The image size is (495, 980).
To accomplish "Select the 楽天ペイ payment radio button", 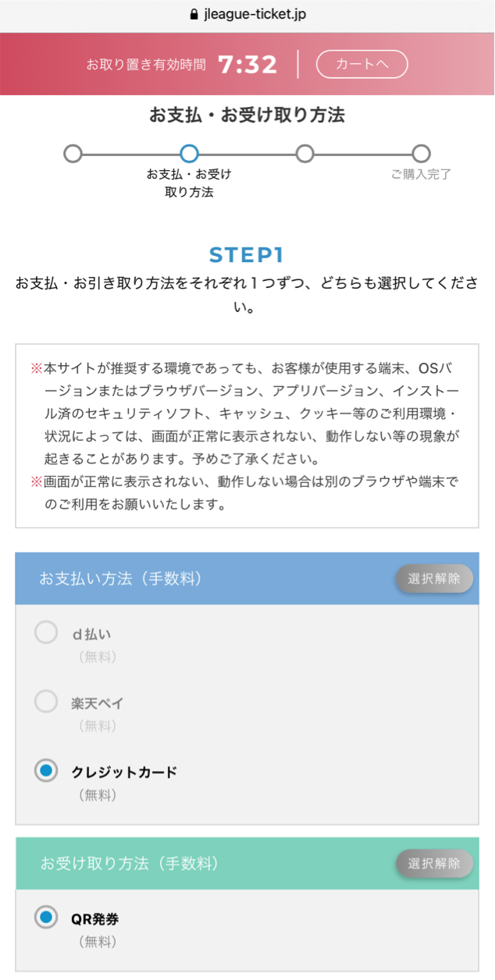I will click(x=46, y=702).
